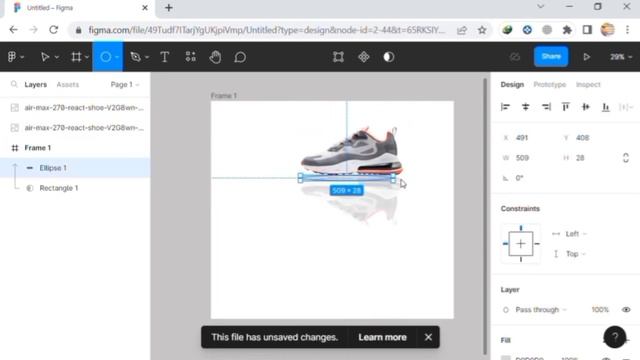Align vertical centers icon
640x360 pixels.
[586, 107]
